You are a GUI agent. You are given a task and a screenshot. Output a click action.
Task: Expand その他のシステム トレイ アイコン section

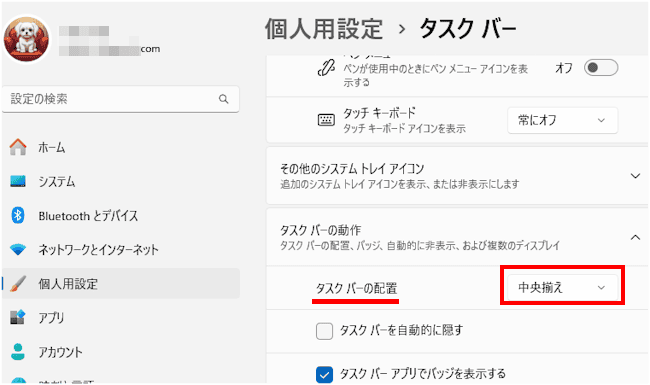coord(635,176)
